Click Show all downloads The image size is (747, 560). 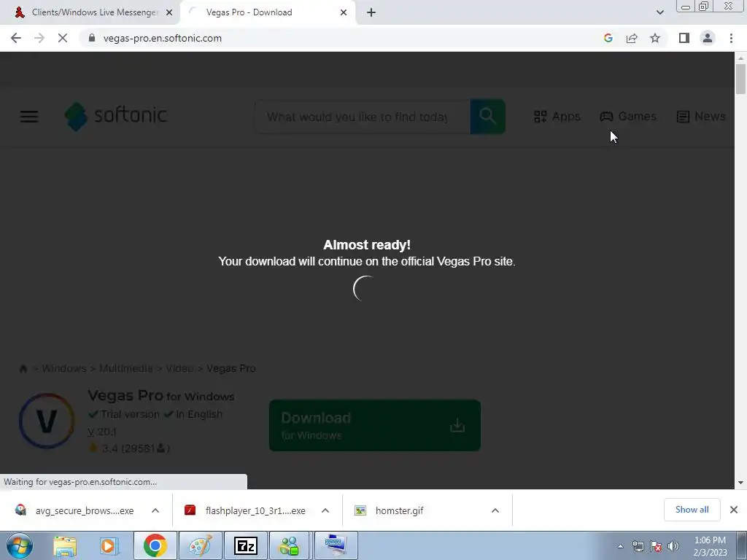coord(692,510)
